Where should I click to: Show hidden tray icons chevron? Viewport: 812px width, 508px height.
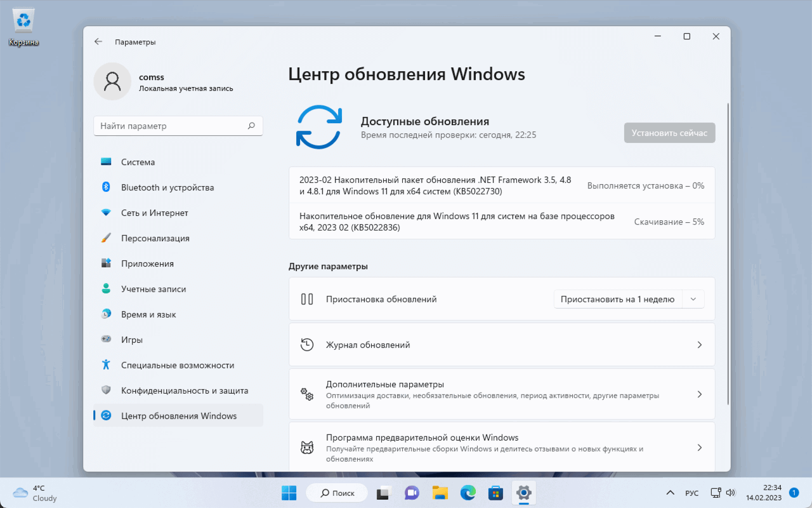670,493
